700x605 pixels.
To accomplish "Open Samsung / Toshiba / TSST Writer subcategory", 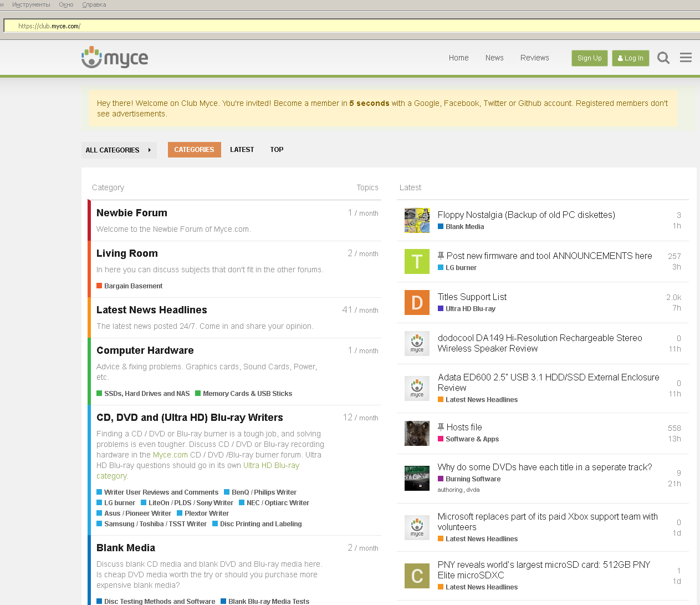I will click(152, 524).
